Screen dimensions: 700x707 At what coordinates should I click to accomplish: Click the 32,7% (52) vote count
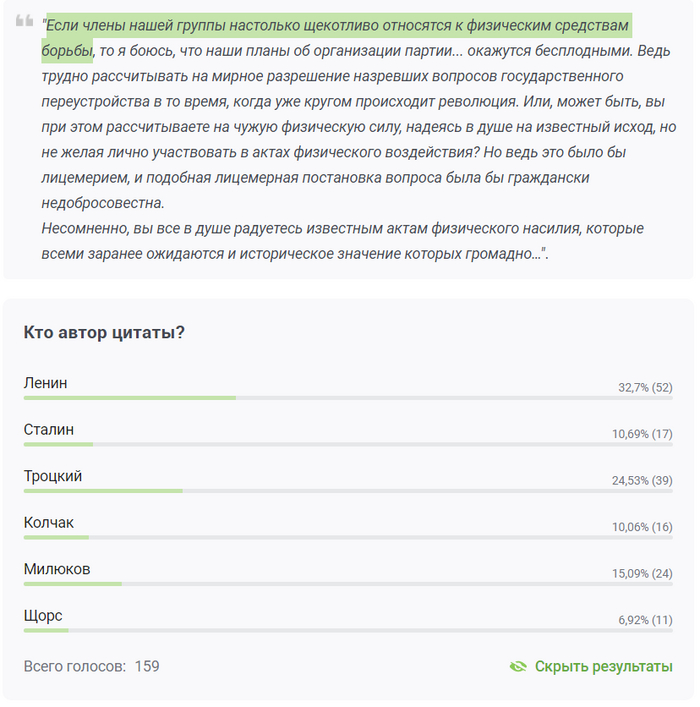pyautogui.click(x=645, y=387)
